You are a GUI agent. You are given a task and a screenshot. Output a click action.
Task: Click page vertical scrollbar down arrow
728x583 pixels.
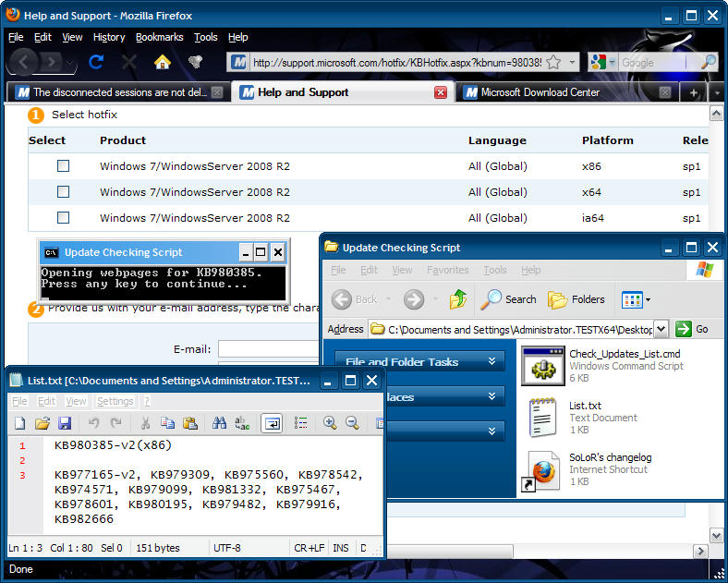pyautogui.click(x=716, y=535)
